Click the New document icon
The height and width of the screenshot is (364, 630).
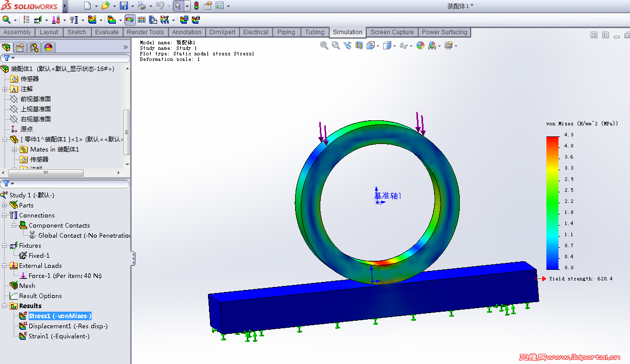pyautogui.click(x=87, y=6)
